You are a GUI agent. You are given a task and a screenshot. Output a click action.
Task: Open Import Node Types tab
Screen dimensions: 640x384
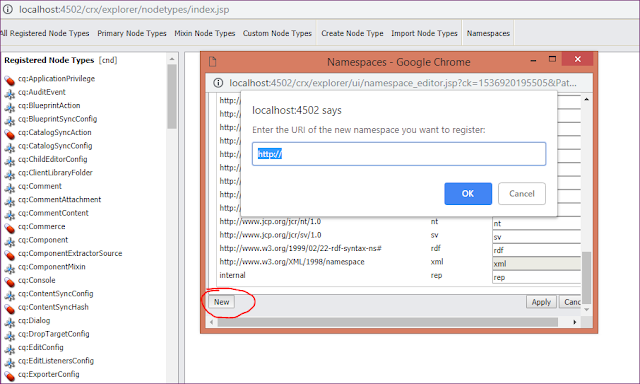424,33
